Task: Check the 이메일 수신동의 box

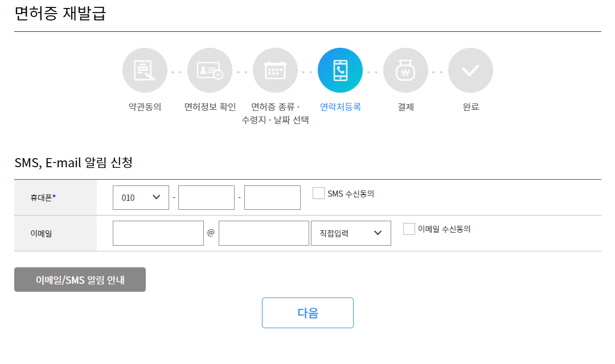Action: (x=408, y=229)
